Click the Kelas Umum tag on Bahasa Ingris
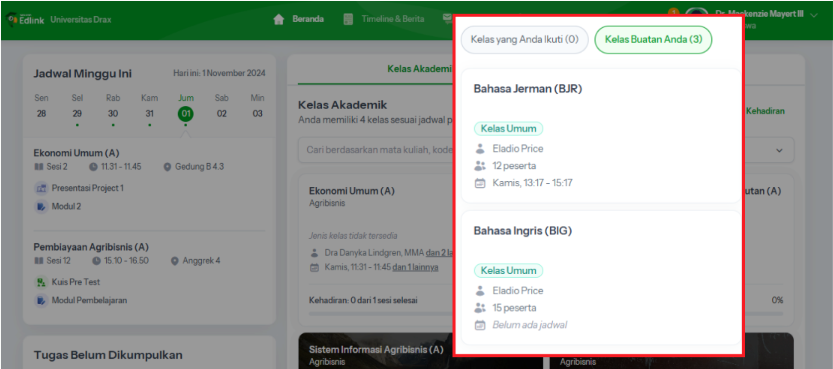Image resolution: width=833 pixels, height=369 pixels. [508, 271]
